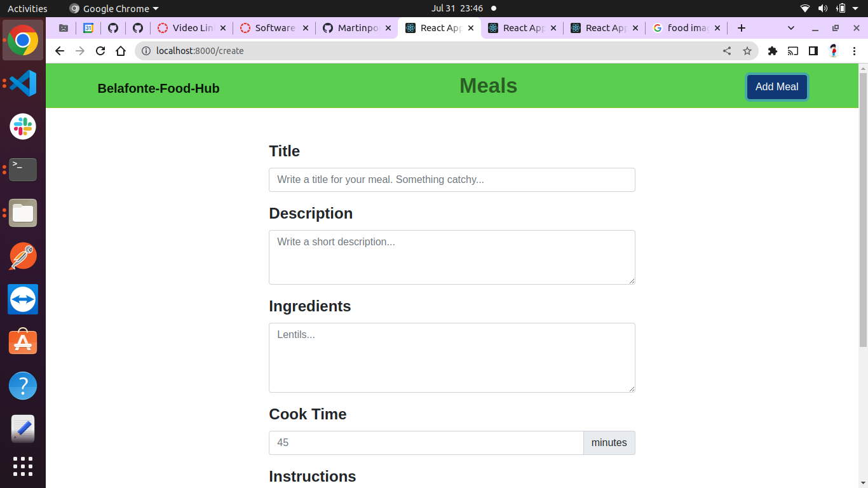Start casting with the Cast icon

[793, 51]
